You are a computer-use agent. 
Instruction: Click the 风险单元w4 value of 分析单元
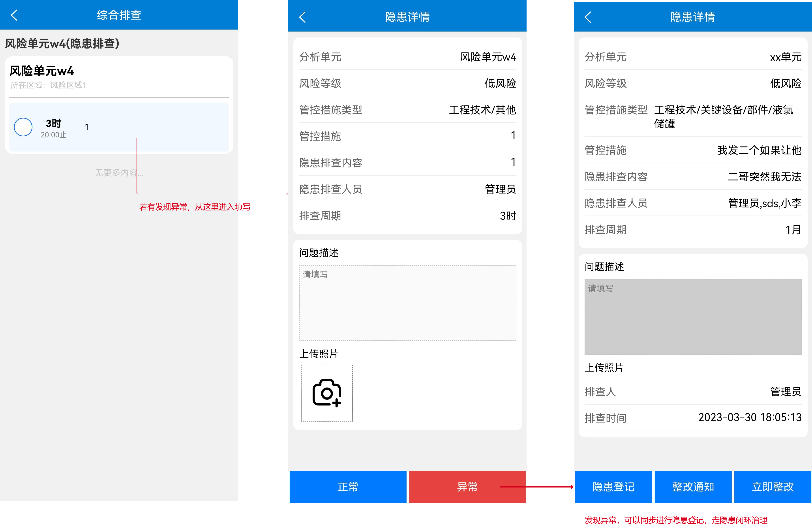tap(488, 57)
